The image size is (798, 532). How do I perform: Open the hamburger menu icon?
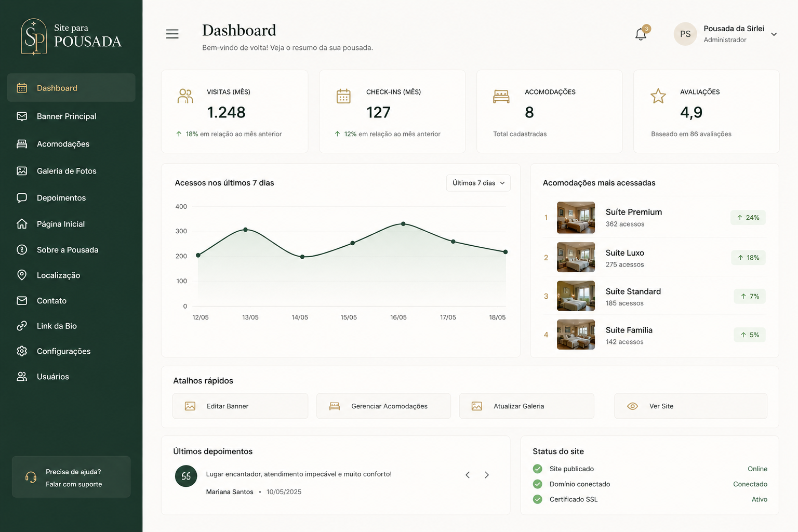tap(172, 34)
